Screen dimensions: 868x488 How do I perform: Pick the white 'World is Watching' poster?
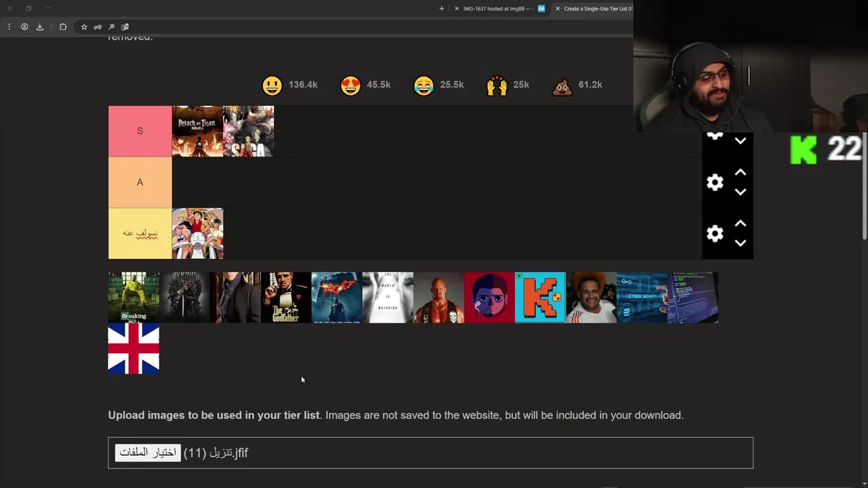pos(388,298)
